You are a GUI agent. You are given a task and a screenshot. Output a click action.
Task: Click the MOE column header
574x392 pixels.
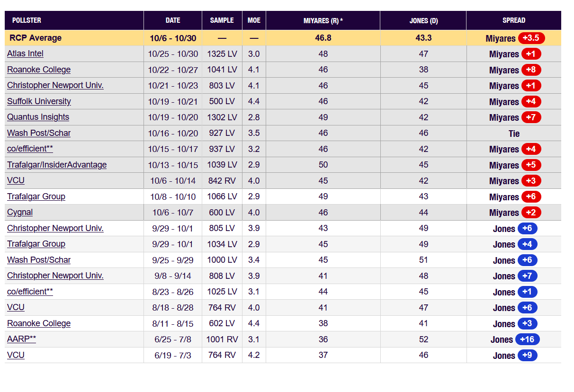(x=254, y=20)
